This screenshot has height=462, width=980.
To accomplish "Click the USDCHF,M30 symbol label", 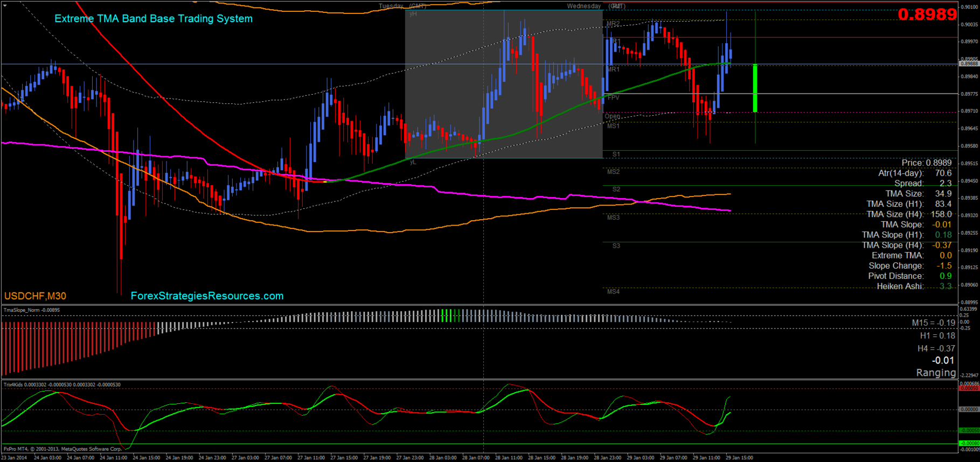I will (x=36, y=296).
